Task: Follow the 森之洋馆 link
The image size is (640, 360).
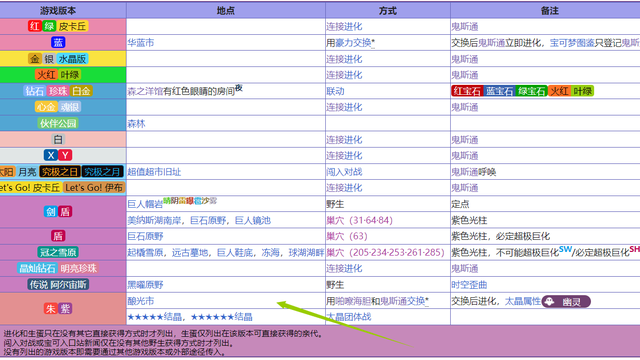Action: click(145, 91)
